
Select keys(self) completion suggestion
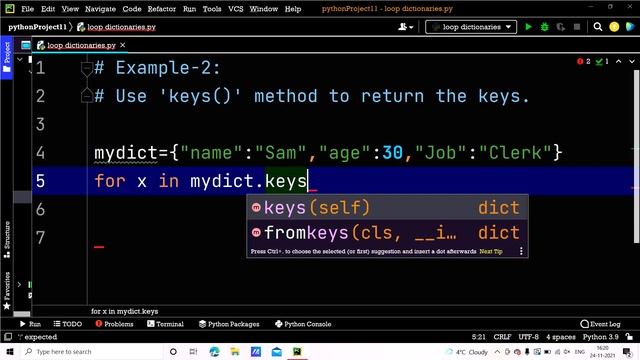[x=387, y=208]
